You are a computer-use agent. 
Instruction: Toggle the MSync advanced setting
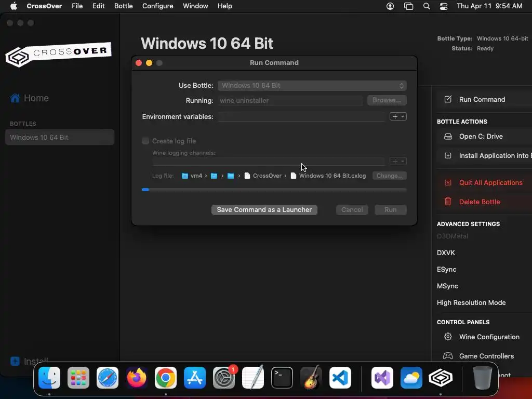[x=447, y=286]
